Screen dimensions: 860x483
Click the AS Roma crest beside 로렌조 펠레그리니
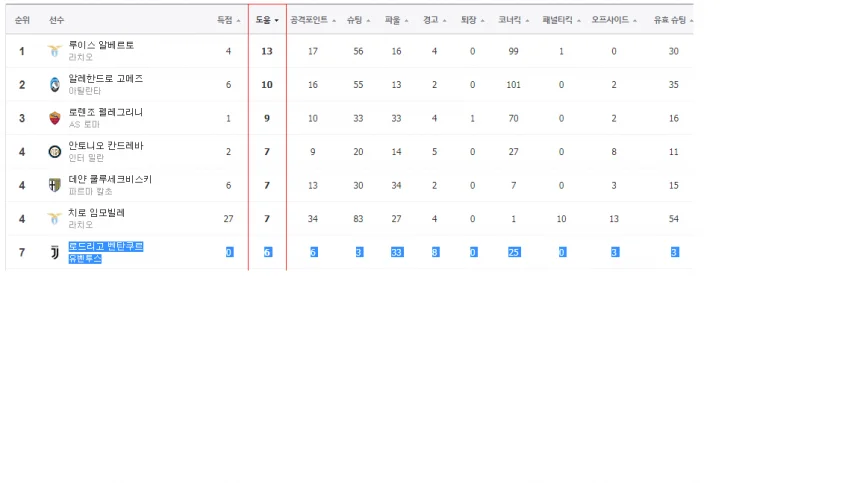pyautogui.click(x=54, y=118)
